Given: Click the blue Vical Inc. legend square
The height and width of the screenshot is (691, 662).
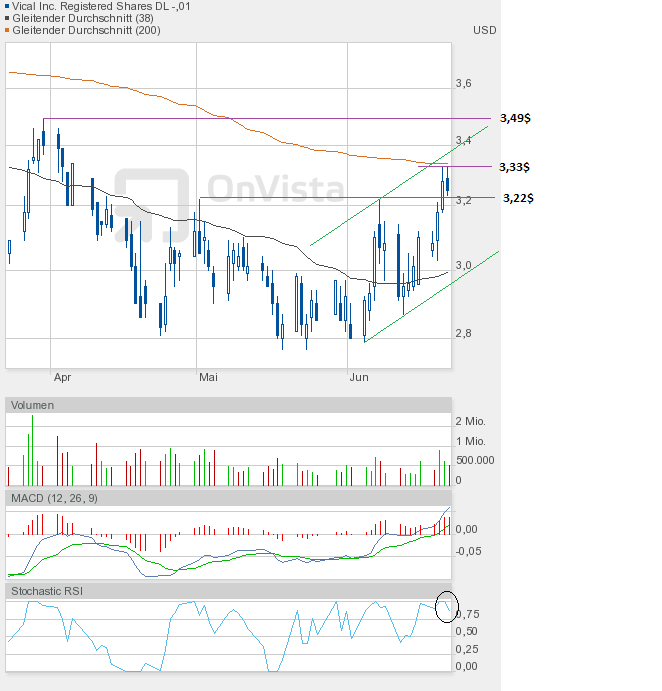Looking at the screenshot, I should 9,6.
